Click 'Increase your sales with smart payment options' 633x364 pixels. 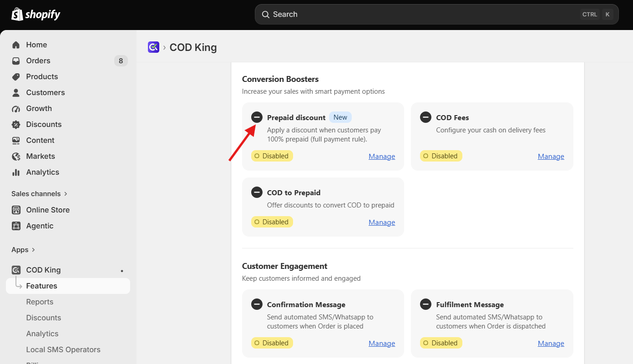(314, 91)
